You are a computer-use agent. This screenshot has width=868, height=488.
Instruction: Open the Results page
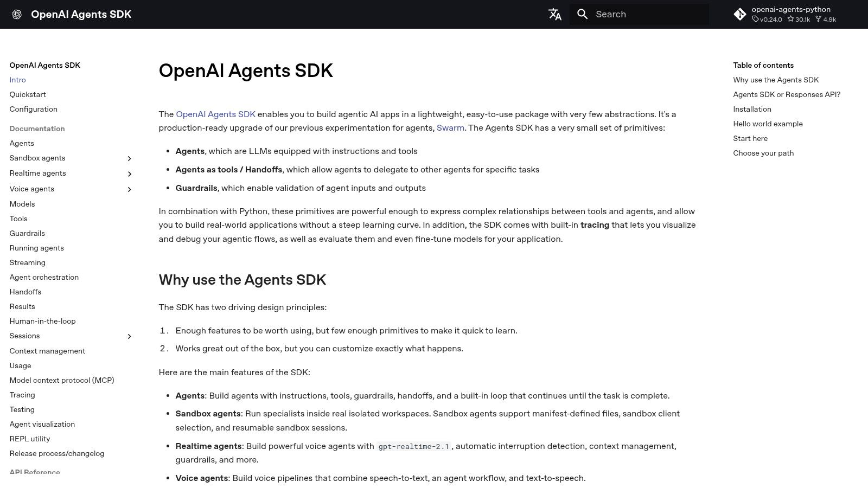(22, 306)
